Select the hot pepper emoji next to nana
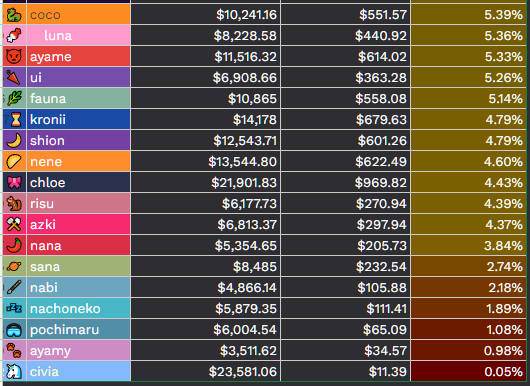The width and height of the screenshot is (530, 386). (x=14, y=245)
